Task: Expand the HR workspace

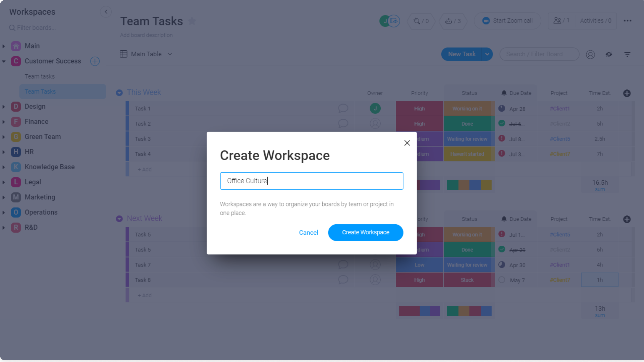Action: pos(4,152)
